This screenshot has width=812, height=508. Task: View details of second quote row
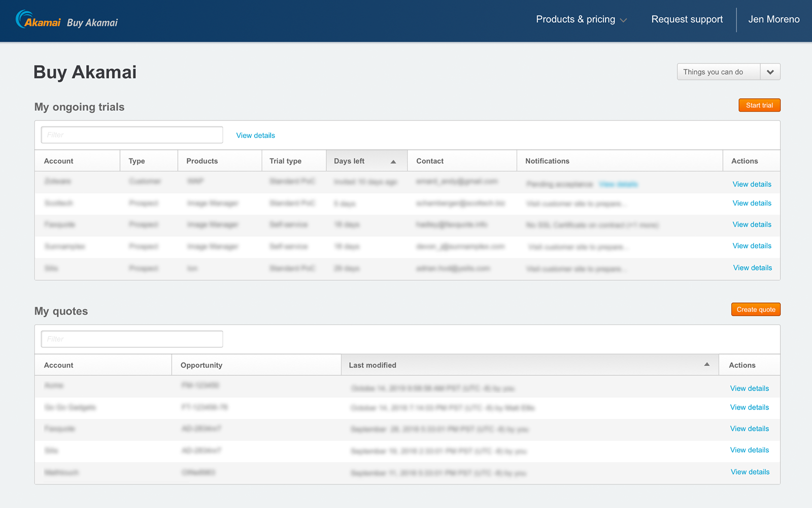pos(749,407)
